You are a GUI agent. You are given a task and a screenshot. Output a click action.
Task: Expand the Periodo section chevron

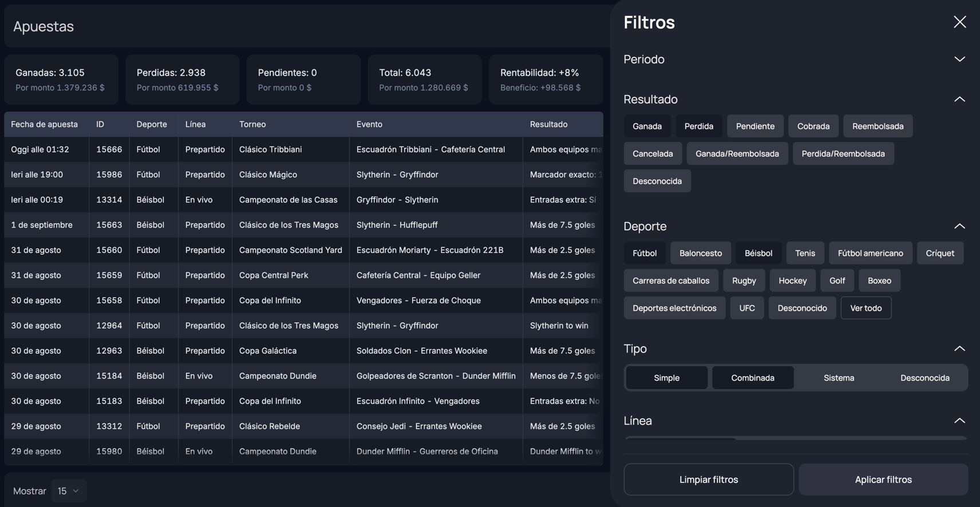click(x=959, y=60)
